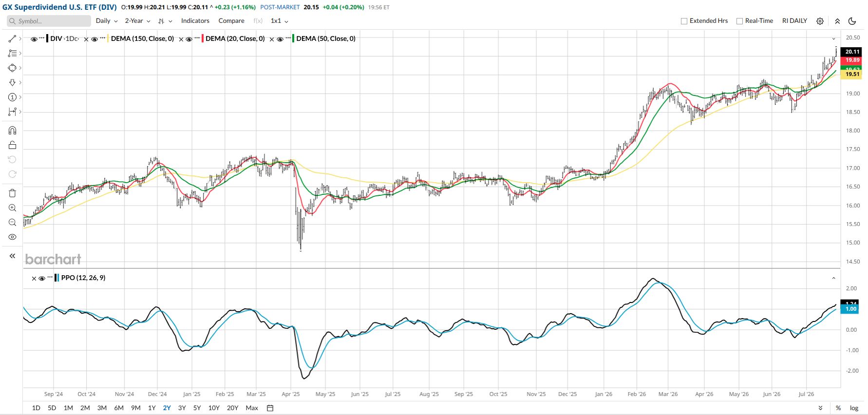The height and width of the screenshot is (415, 868).
Task: Open the Compare menu
Action: [231, 21]
